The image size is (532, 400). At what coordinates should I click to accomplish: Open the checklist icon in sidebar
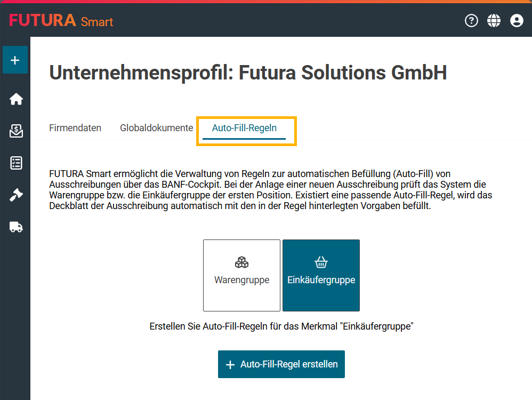click(16, 163)
